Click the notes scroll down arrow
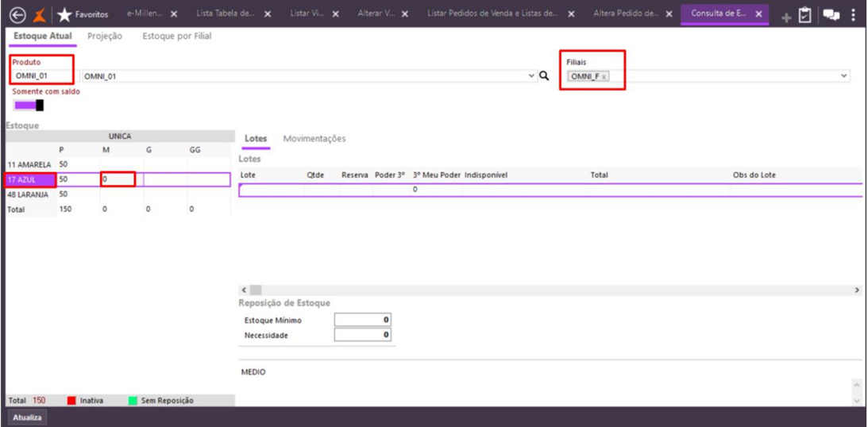Screen dimensions: 868x427 [x=858, y=400]
